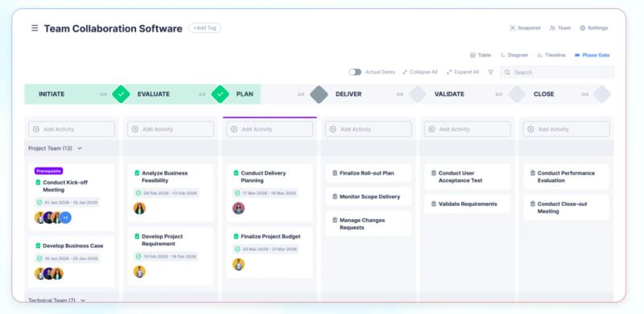Click the filter funnel icon
This screenshot has height=314, width=644.
490,72
